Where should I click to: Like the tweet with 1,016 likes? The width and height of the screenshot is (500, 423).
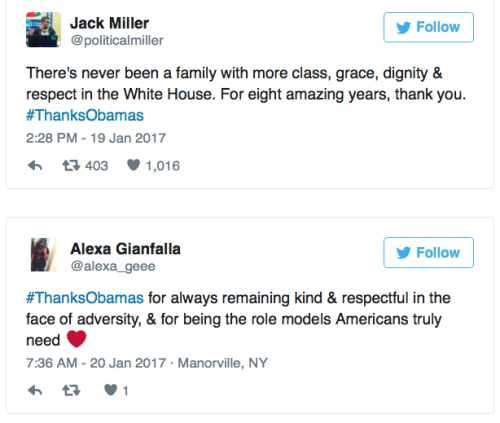point(133,165)
